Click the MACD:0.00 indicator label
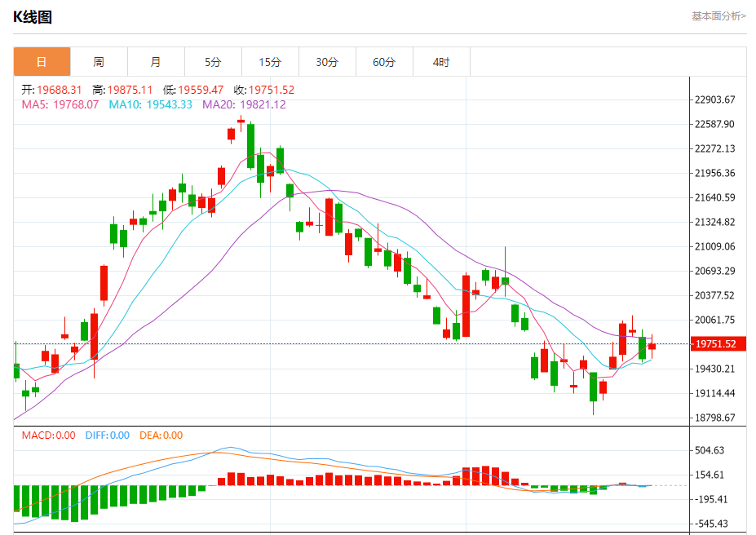The image size is (756, 535). click(x=49, y=436)
